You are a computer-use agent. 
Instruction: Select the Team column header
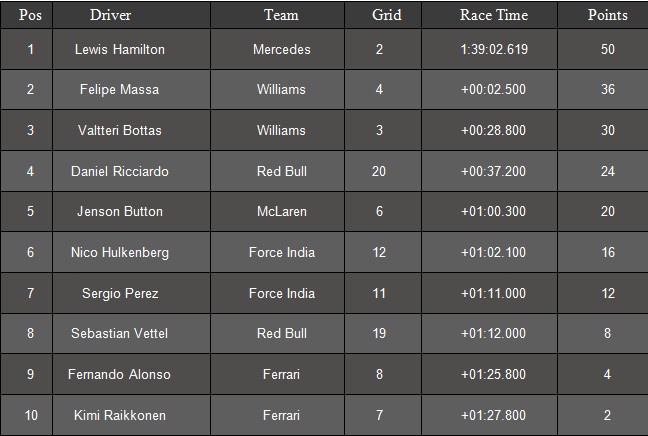(x=281, y=15)
